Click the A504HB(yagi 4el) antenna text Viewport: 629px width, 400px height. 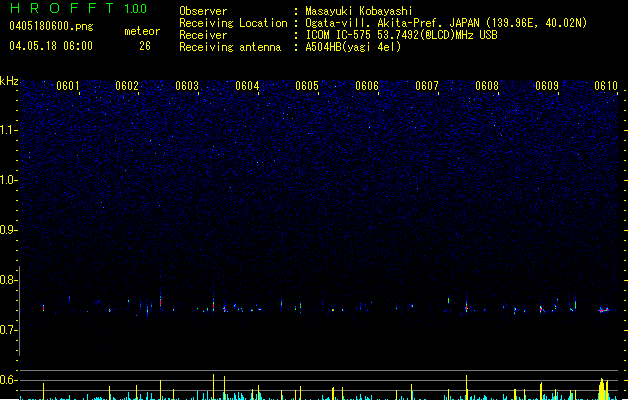pyautogui.click(x=353, y=47)
